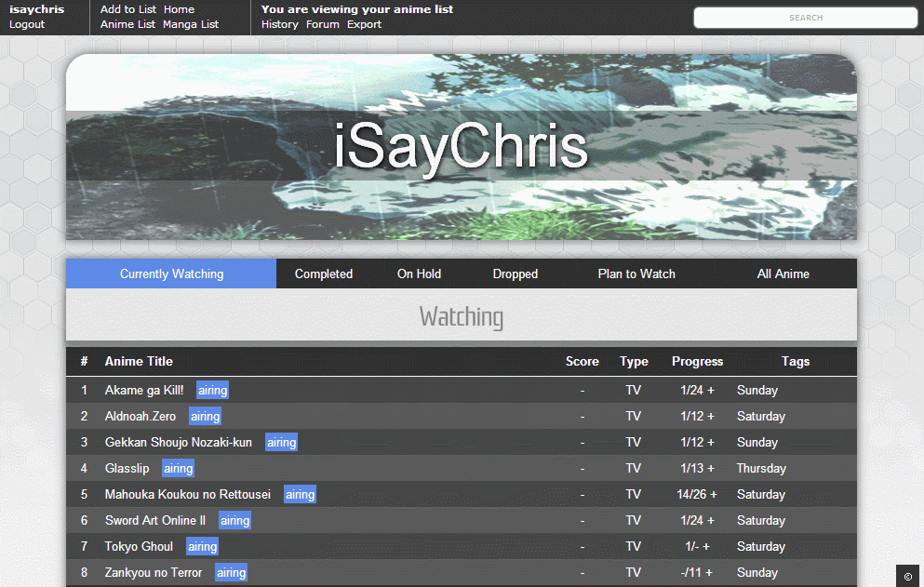This screenshot has width=924, height=587.
Task: Click the Logout link
Action: click(27, 25)
